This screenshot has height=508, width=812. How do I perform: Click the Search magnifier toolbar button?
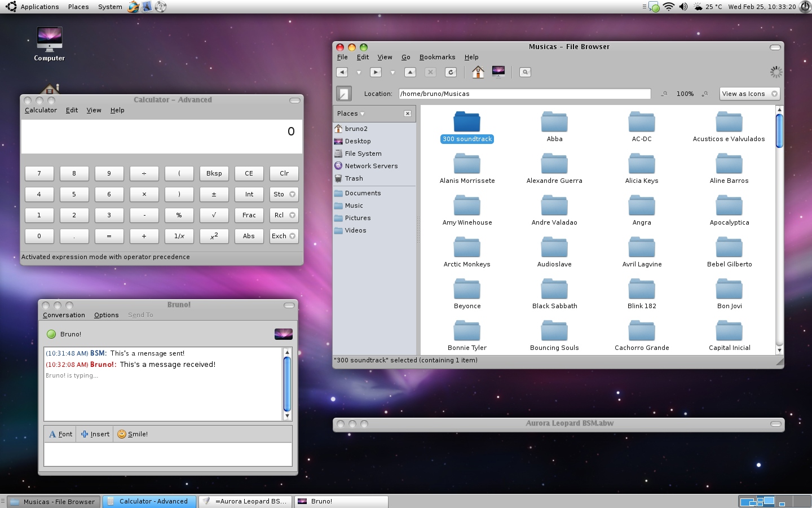click(525, 72)
